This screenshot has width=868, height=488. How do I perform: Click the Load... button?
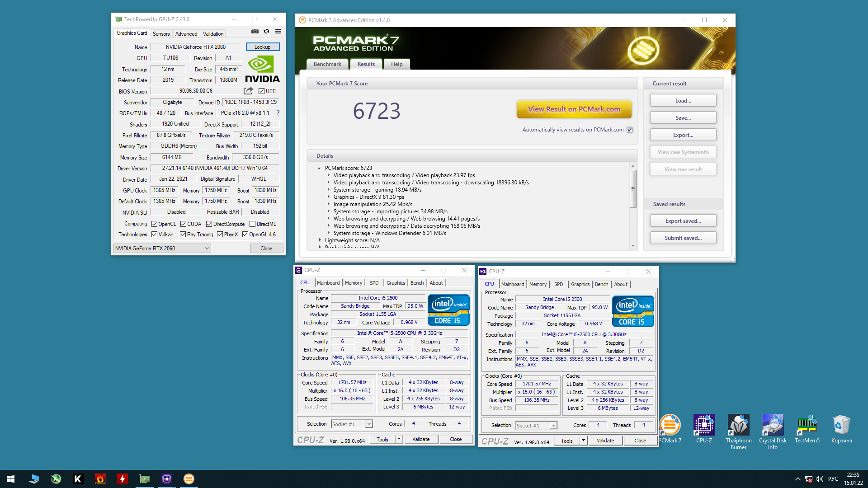coord(683,101)
